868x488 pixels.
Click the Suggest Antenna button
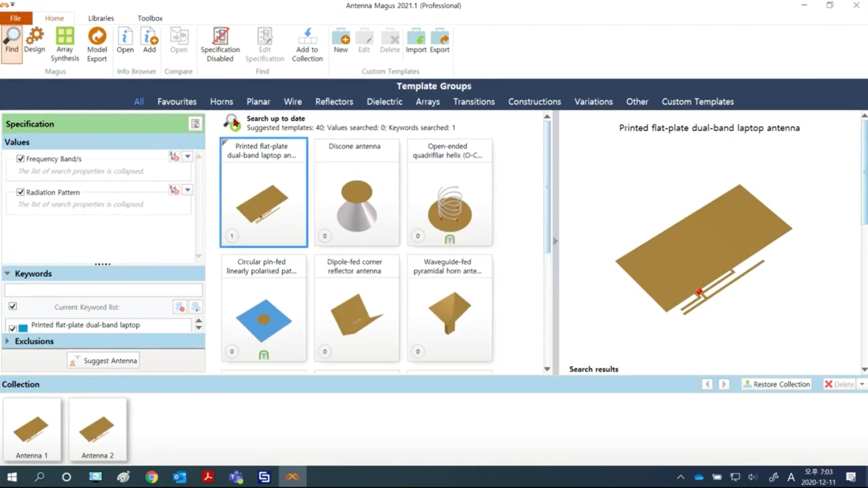click(103, 361)
